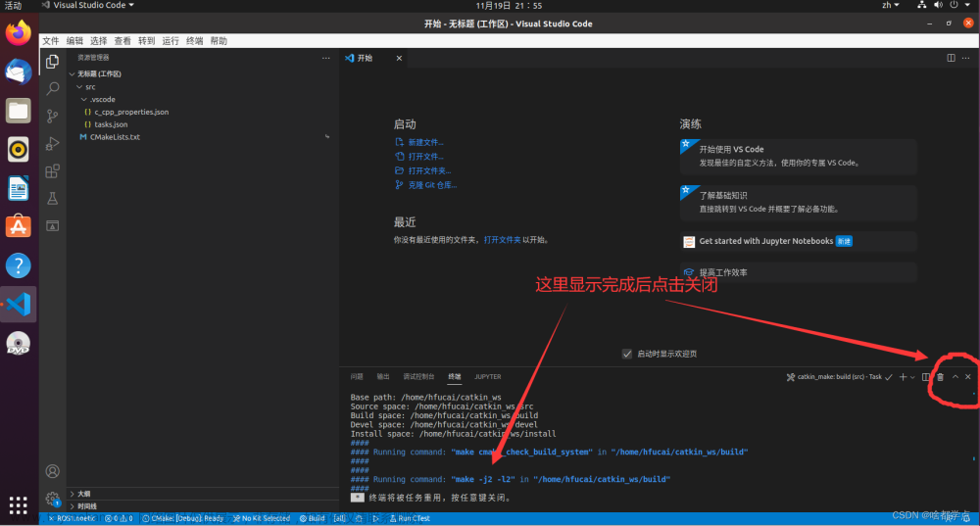
Task: Open the launch profile dropdown next to plus
Action: pyautogui.click(x=912, y=377)
